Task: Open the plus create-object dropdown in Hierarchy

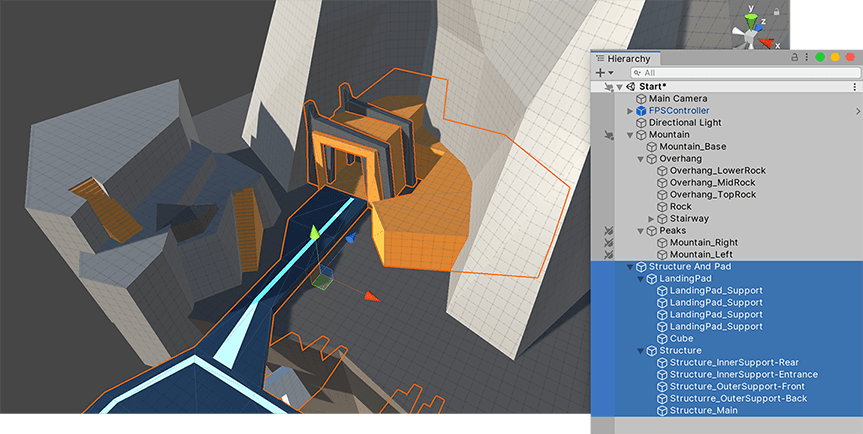Action: (x=604, y=73)
